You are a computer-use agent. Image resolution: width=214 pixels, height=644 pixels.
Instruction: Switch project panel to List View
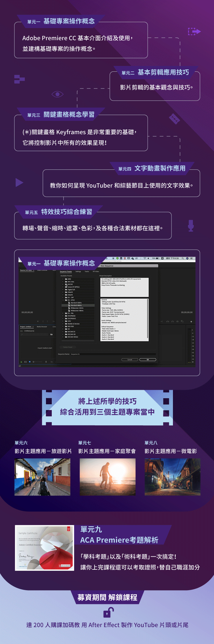pos(25,362)
